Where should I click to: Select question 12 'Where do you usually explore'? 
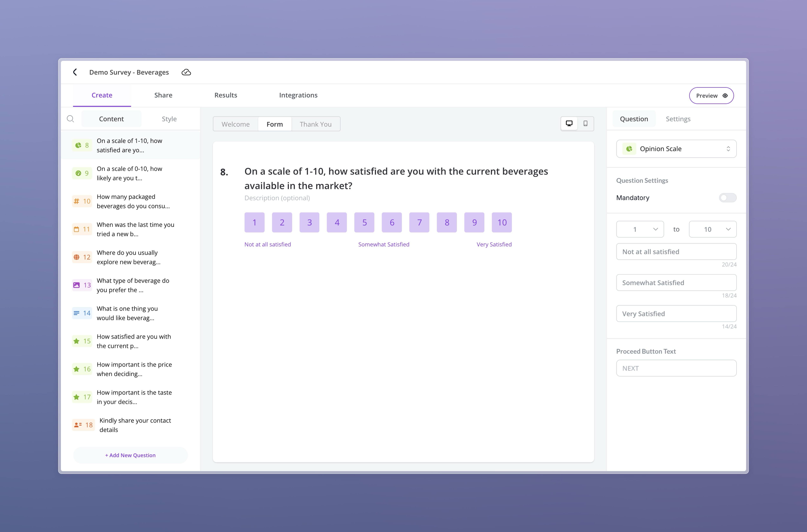pos(131,257)
